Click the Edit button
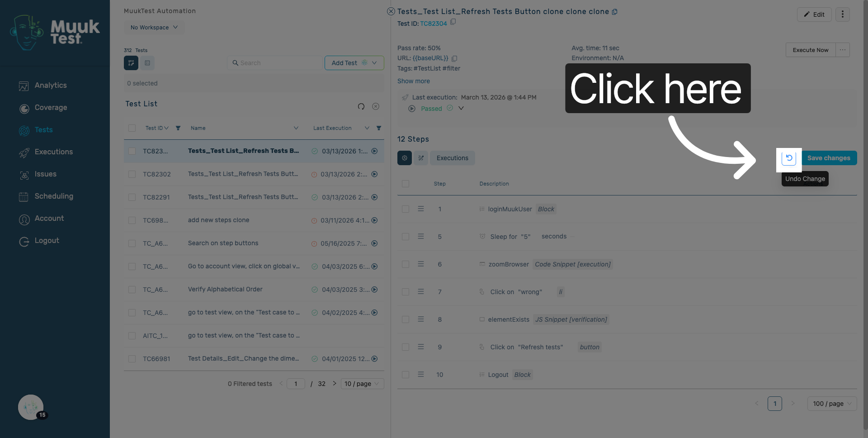Image resolution: width=868 pixels, height=438 pixels. (x=814, y=14)
